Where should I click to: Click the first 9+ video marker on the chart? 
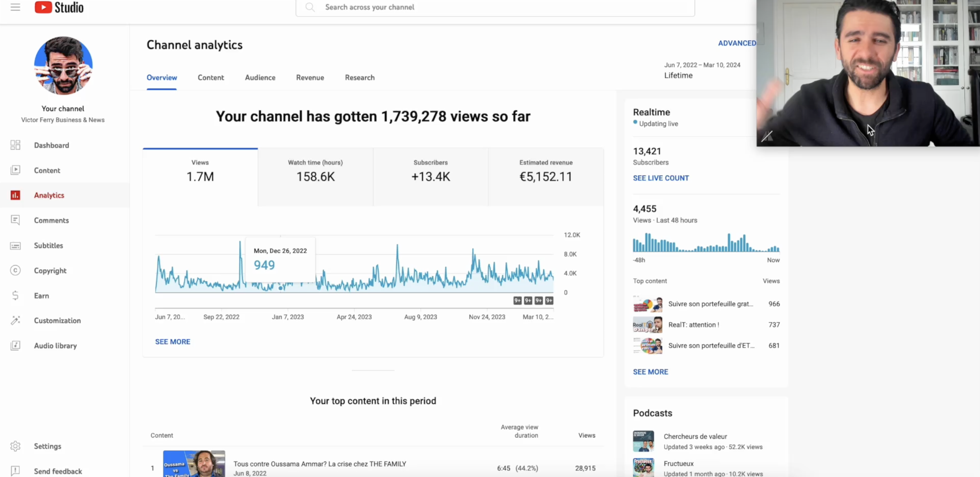click(517, 301)
